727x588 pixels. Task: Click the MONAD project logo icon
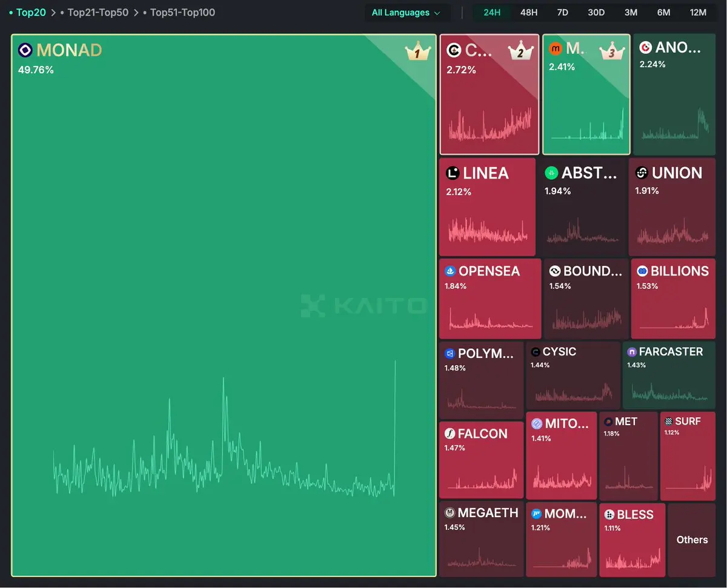click(25, 50)
